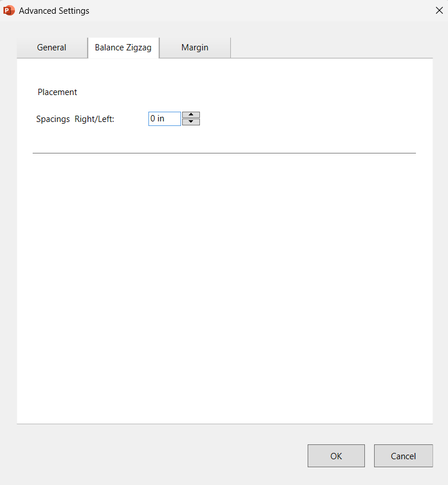This screenshot has width=448, height=485.
Task: Switch to the General tab
Action: coord(52,48)
